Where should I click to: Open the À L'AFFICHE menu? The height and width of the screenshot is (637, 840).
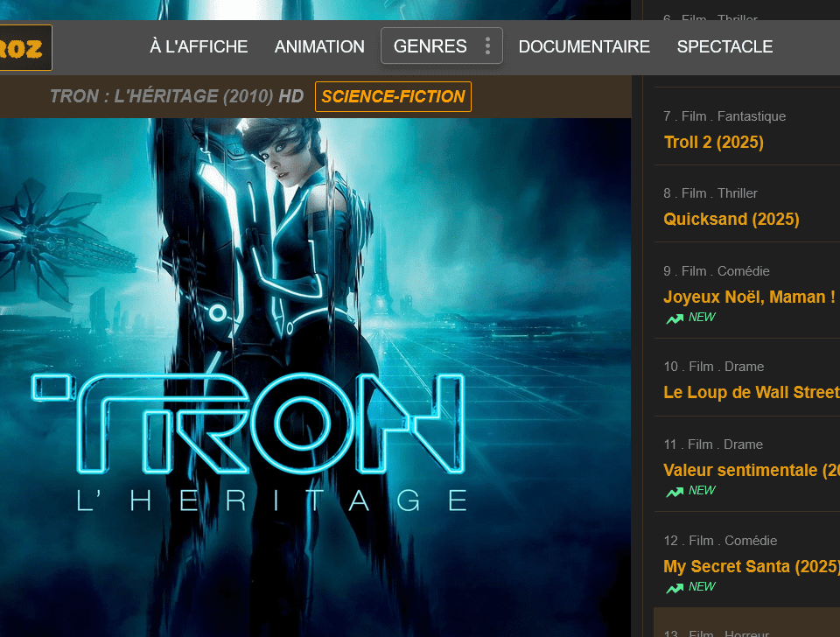click(x=199, y=46)
